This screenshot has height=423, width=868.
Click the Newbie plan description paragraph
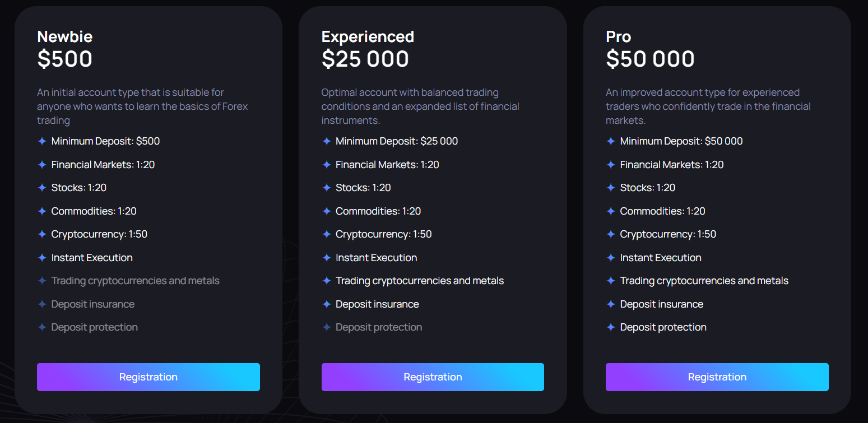tap(142, 106)
